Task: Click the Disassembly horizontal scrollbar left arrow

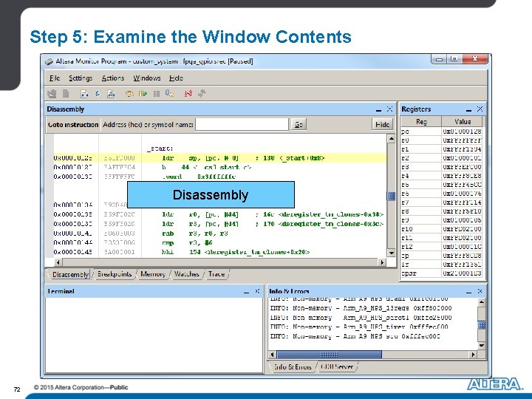Action: tap(58, 262)
